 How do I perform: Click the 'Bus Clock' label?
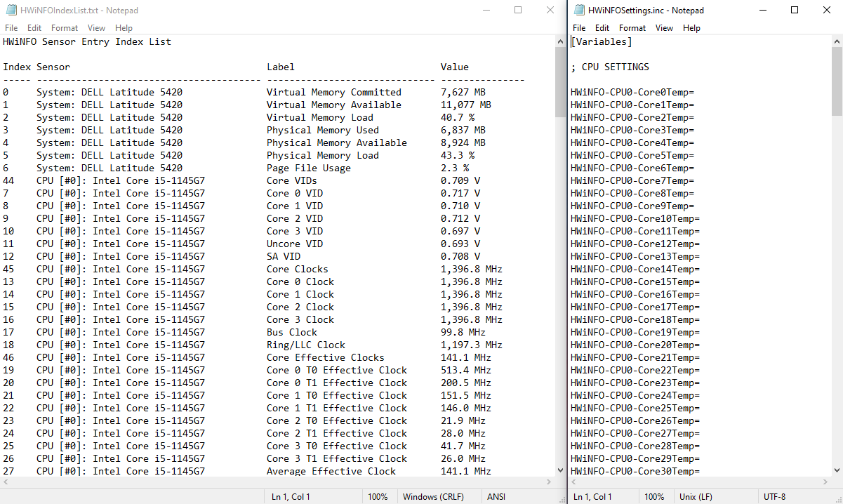coord(292,332)
